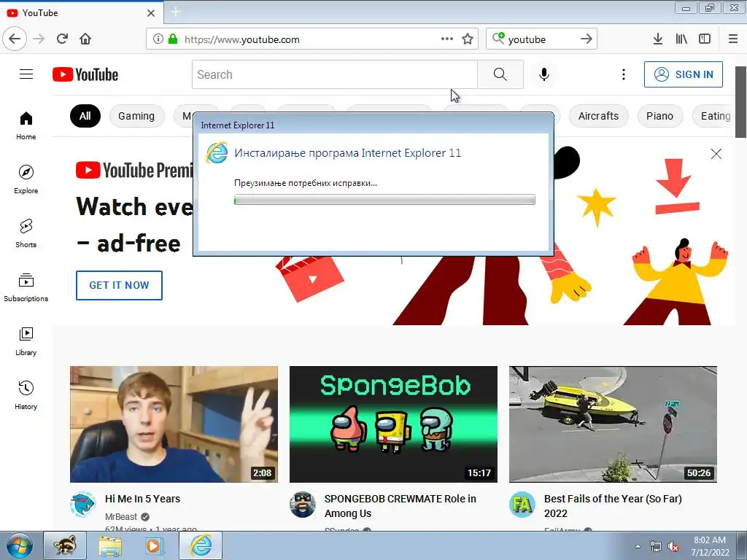Go to Home in YouTube sidebar
The image size is (747, 560).
pos(26,125)
